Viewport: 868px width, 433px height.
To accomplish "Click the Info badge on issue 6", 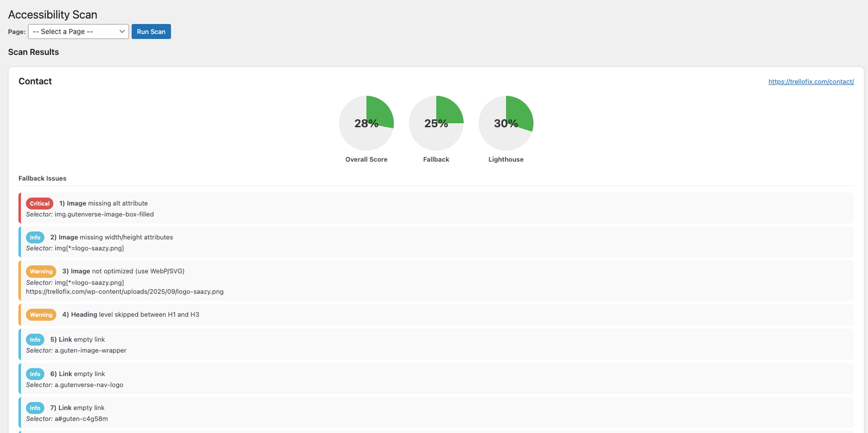I will [x=35, y=374].
